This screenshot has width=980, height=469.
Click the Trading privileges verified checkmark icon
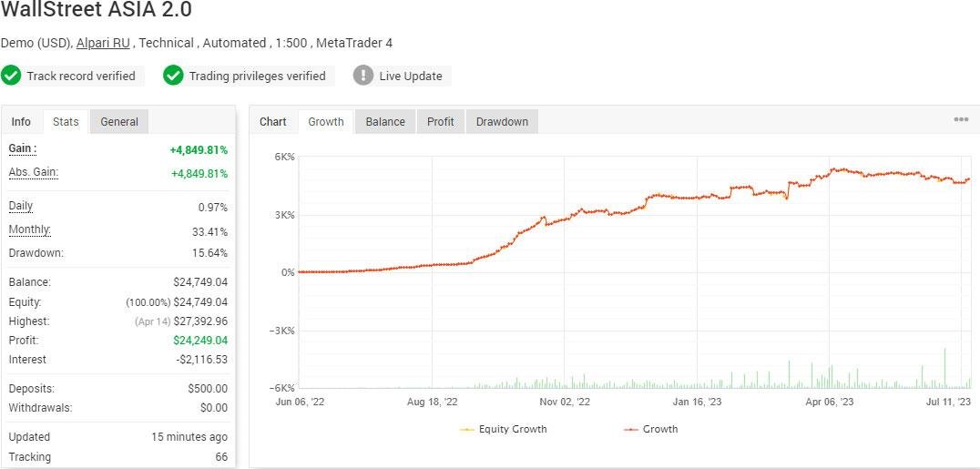point(173,76)
